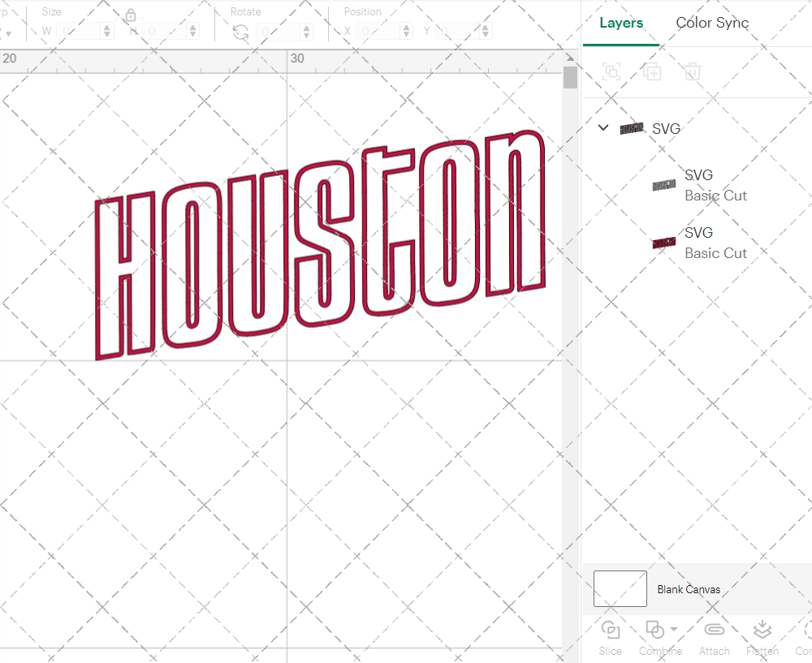Click the Group layers icon

[x=611, y=71]
